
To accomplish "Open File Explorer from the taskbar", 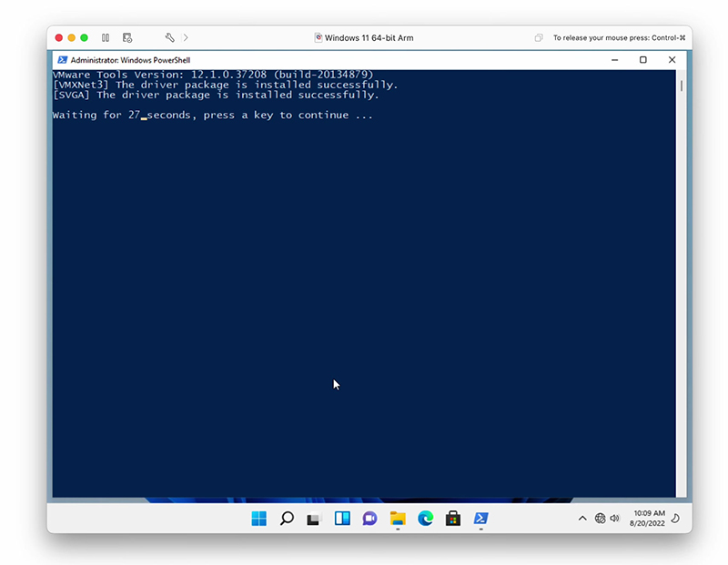I will point(398,518).
